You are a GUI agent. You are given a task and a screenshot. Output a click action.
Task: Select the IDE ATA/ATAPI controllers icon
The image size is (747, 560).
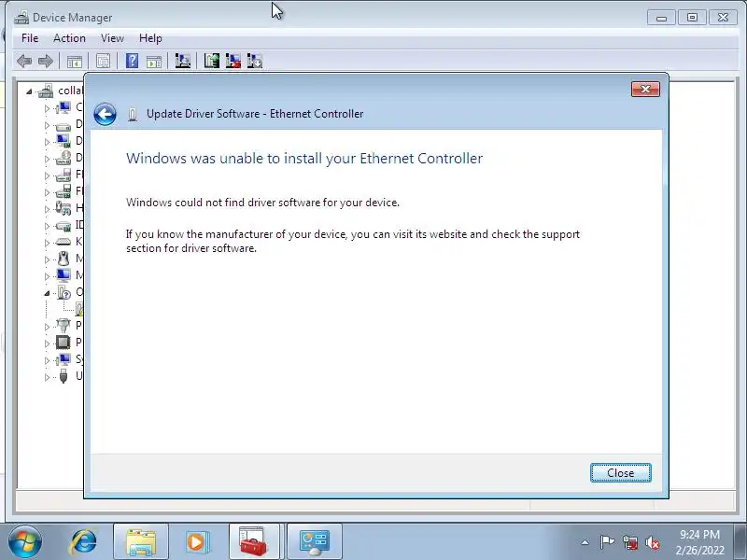pyautogui.click(x=63, y=225)
